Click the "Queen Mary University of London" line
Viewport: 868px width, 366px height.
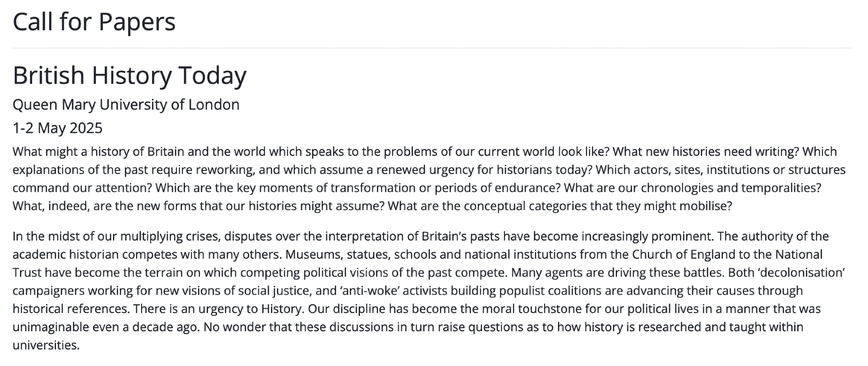[x=126, y=105]
